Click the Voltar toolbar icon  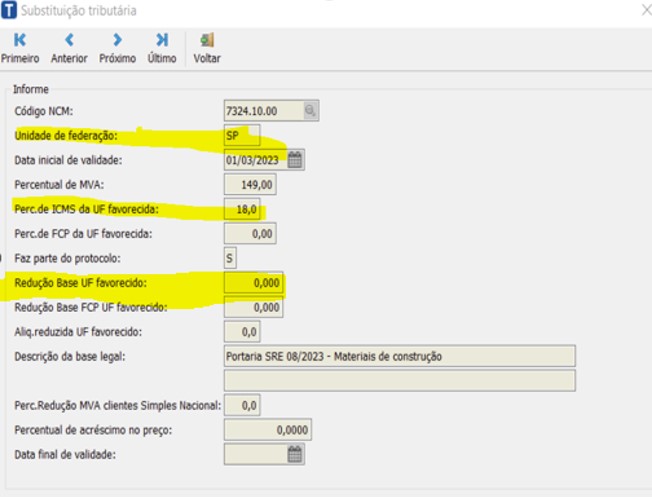tap(207, 46)
